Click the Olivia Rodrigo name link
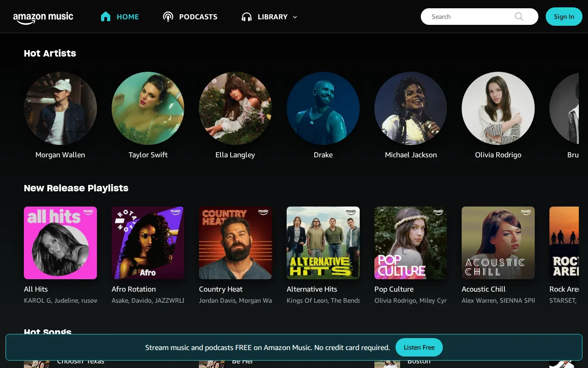Screen dimensions: 588x368 tap(498, 155)
